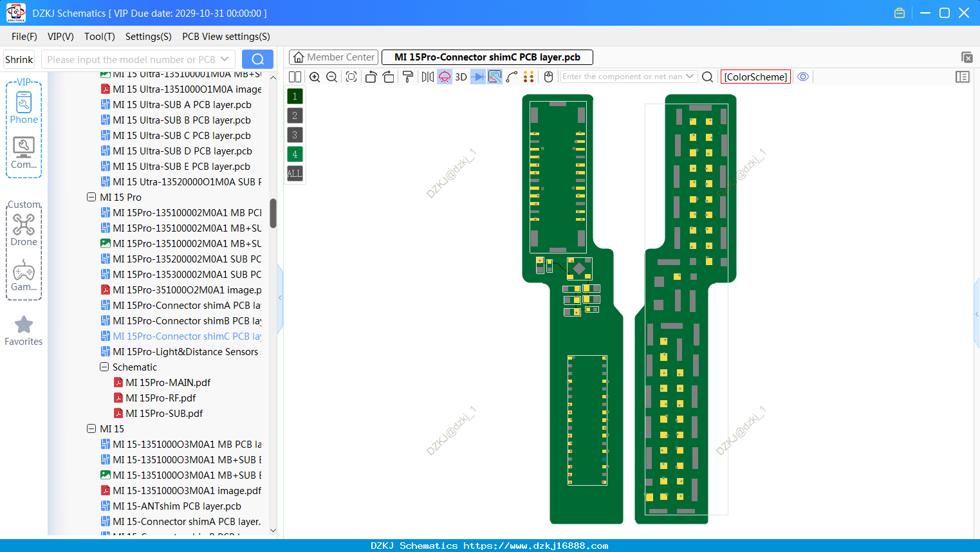The height and width of the screenshot is (552, 980).
Task: Open MI 15 Ultra-SUB A PCB layer.pcb
Action: coord(176,104)
